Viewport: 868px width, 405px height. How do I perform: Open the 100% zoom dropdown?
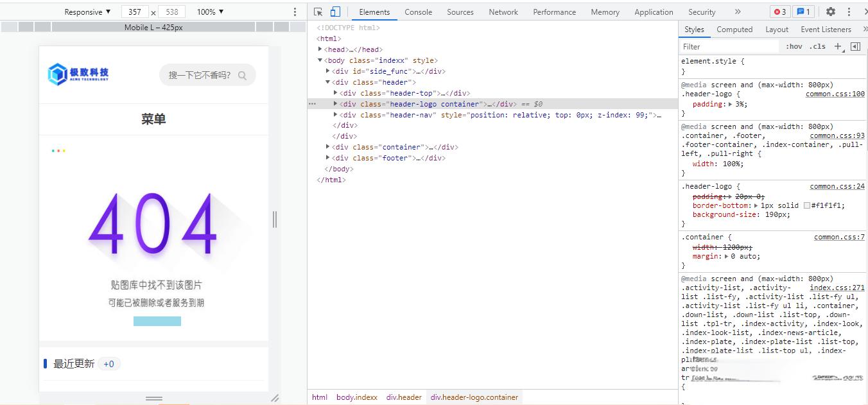point(210,12)
